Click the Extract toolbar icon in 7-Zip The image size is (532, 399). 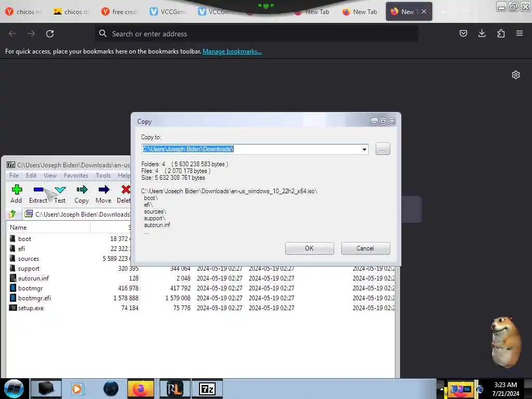[x=38, y=190]
